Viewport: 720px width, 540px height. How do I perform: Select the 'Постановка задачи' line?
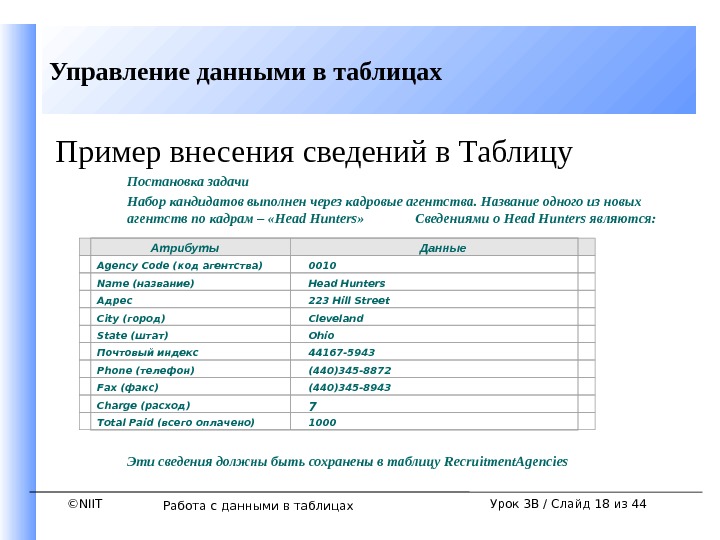click(x=188, y=182)
